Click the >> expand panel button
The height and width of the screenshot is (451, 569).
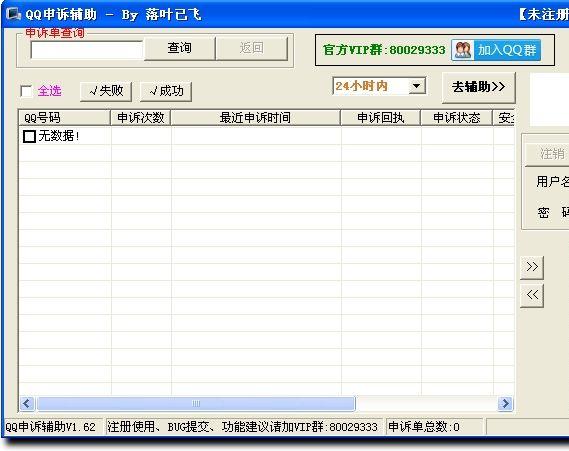coord(532,267)
